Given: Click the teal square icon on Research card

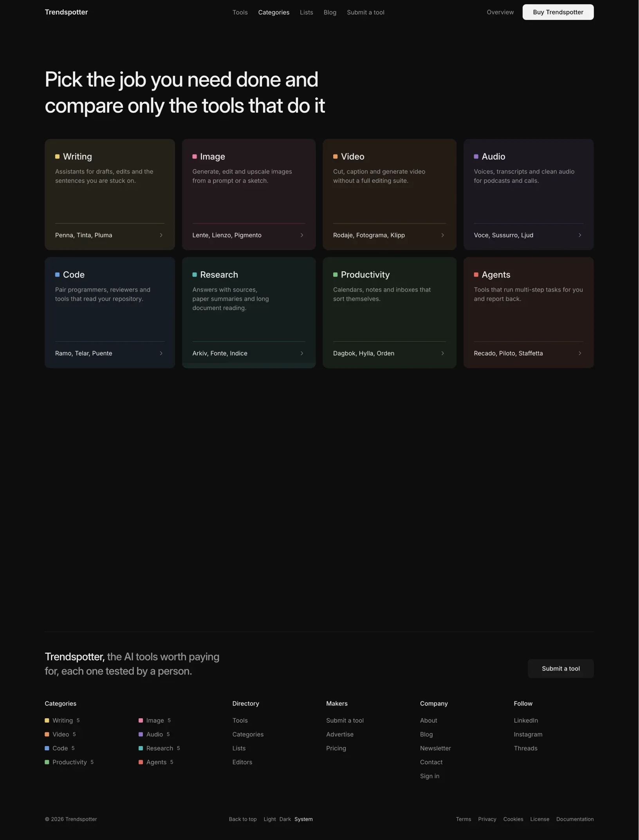Looking at the screenshot, I should tap(195, 275).
